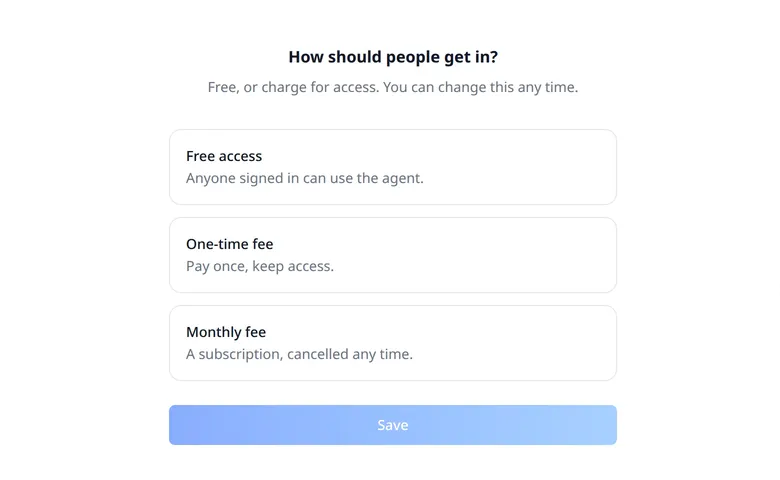Click the 'Monthly fee' title text
The height and width of the screenshot is (480, 780).
(226, 332)
